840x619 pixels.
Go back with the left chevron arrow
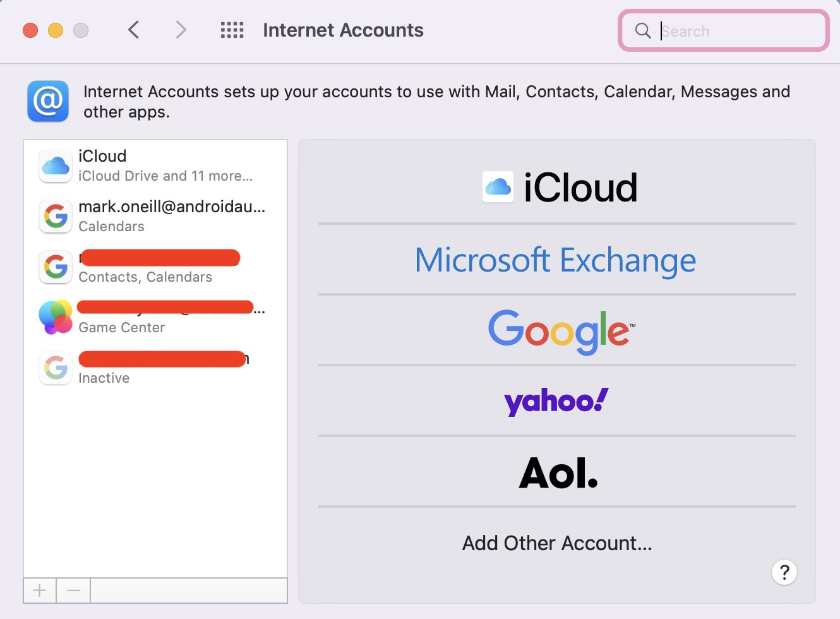coord(133,30)
